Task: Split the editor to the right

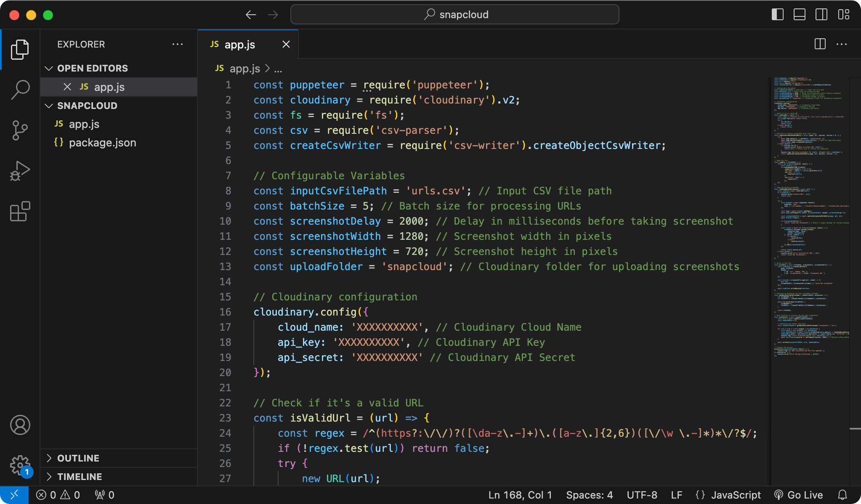Action: (820, 44)
